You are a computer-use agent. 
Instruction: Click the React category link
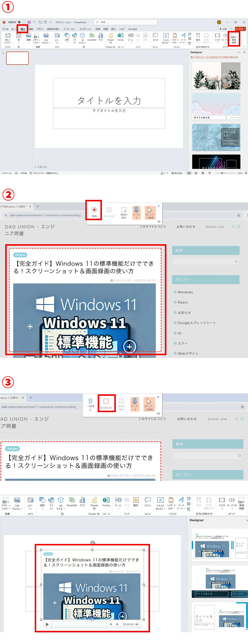point(183,302)
